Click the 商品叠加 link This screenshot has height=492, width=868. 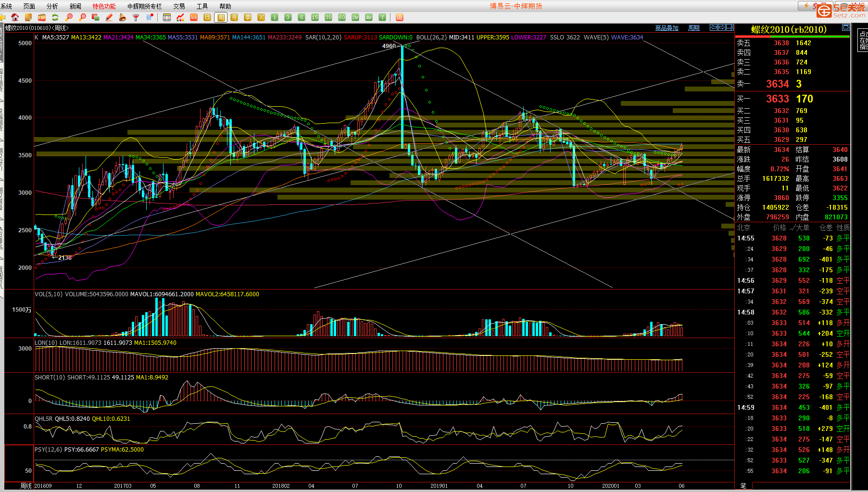[667, 28]
